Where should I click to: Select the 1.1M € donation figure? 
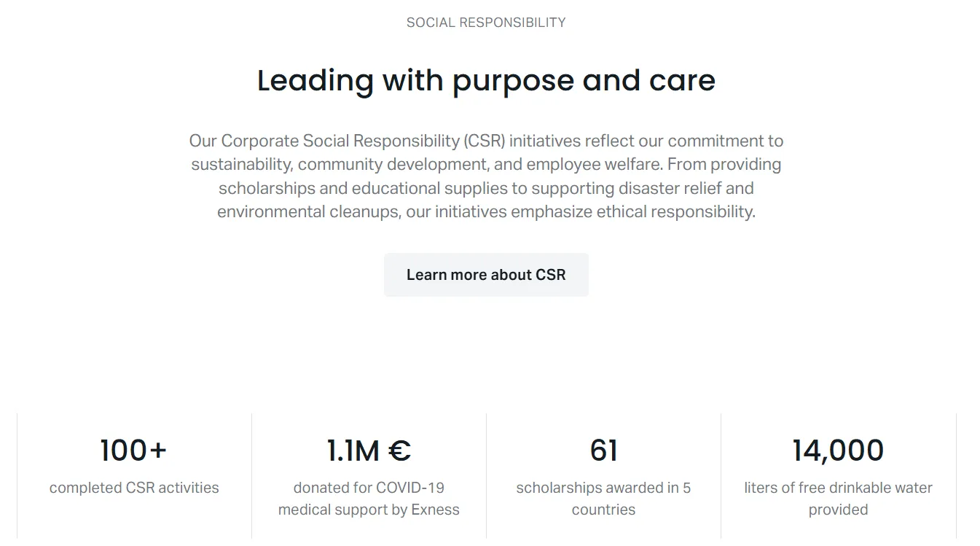pos(369,451)
